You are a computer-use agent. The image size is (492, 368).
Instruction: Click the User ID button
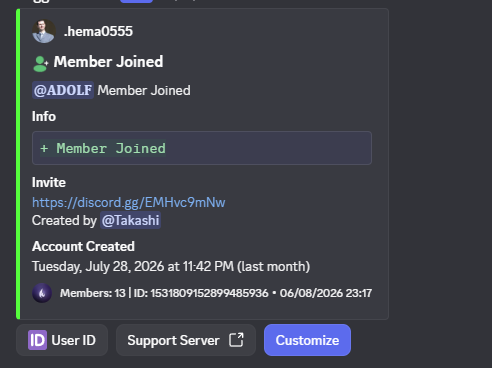[62, 340]
